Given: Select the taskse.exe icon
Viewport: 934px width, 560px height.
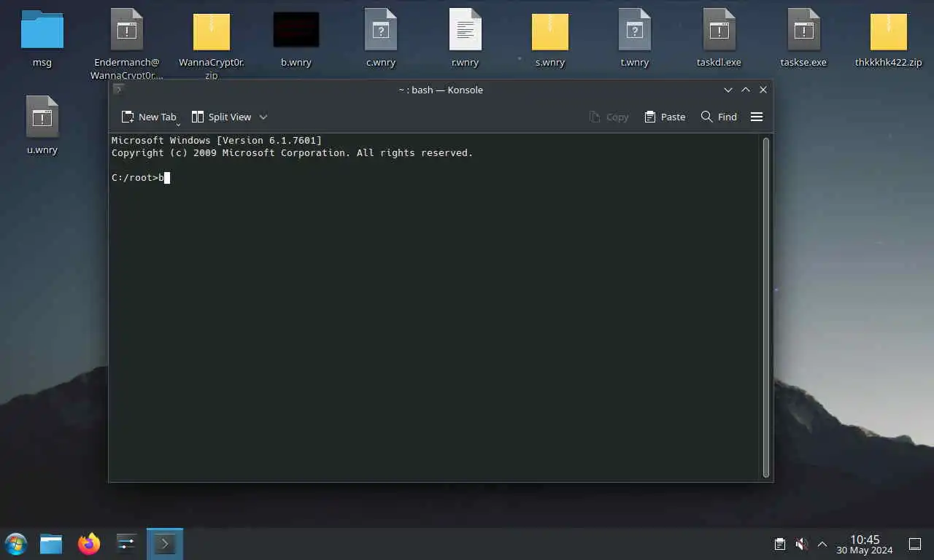Looking at the screenshot, I should (804, 30).
